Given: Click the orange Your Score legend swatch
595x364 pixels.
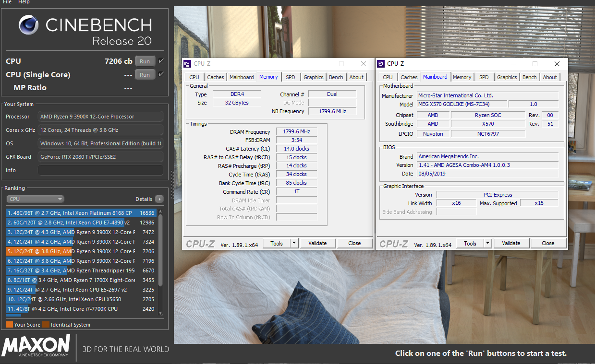Looking at the screenshot, I should pos(9,325).
